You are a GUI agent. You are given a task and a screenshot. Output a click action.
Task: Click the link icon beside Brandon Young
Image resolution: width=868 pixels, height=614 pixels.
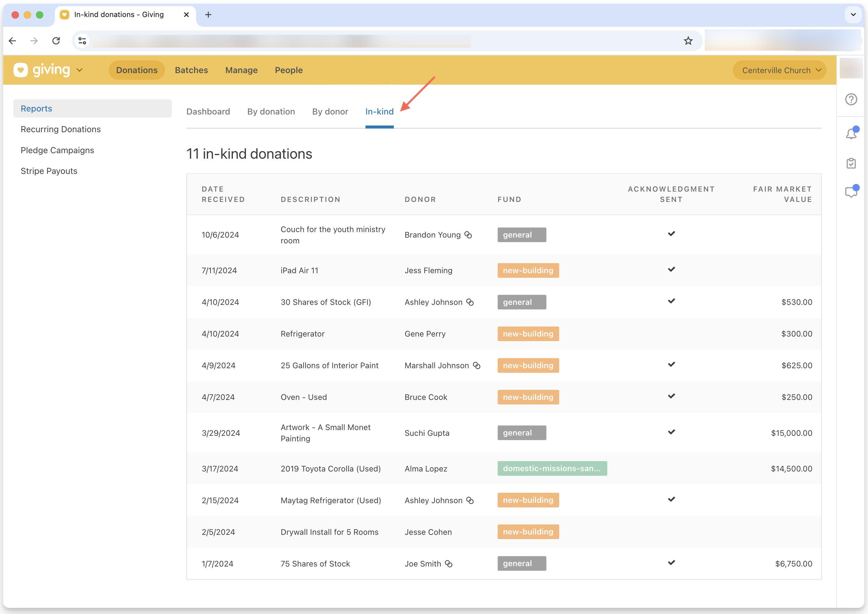pyautogui.click(x=469, y=235)
